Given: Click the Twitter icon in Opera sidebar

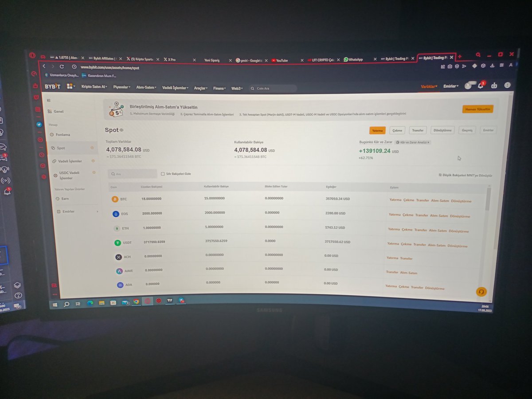Looking at the screenshot, I should tap(39, 125).
